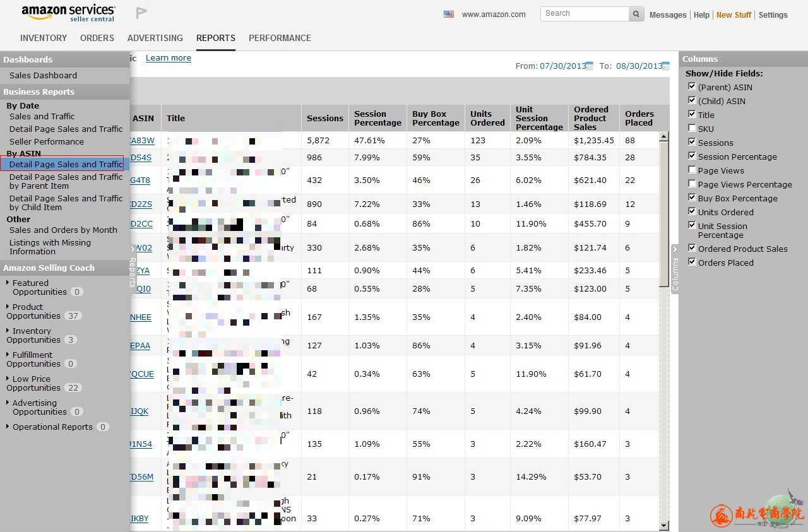The width and height of the screenshot is (808, 532).
Task: Click the US flag marketplace icon
Action: pyautogui.click(x=449, y=14)
